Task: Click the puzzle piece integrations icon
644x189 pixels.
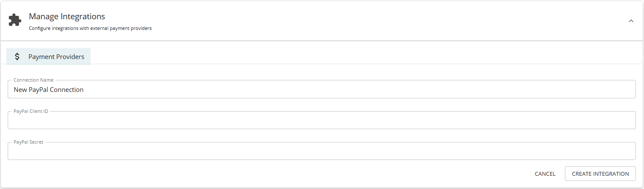Action: click(15, 21)
